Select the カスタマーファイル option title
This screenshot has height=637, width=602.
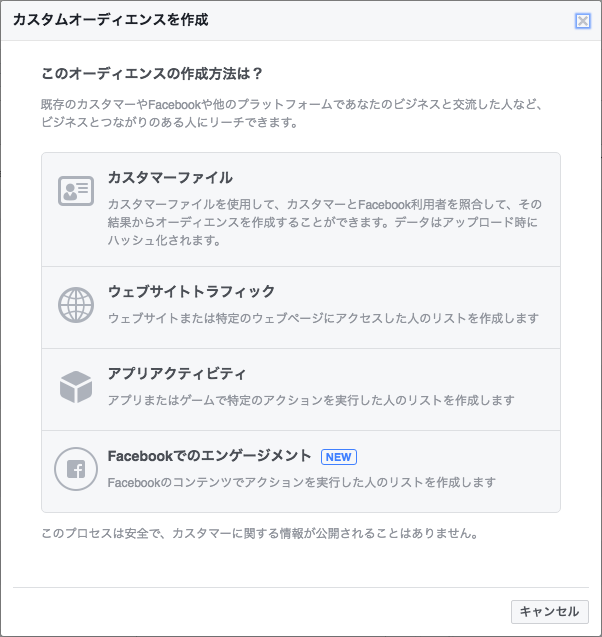pos(170,178)
